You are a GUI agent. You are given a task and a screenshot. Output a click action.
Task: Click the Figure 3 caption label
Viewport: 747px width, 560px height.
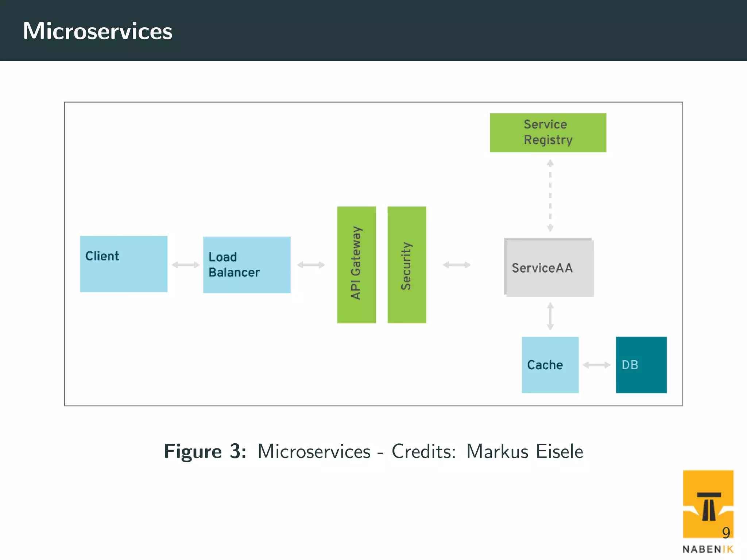pos(205,451)
